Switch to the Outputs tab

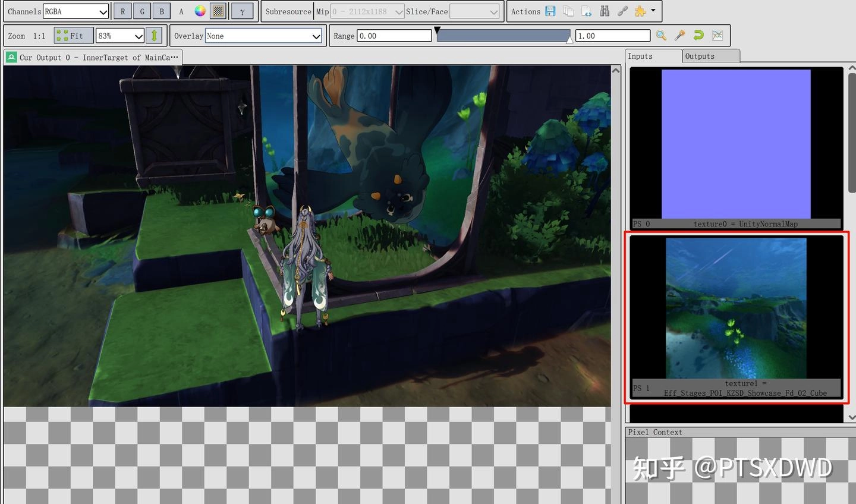pos(711,56)
